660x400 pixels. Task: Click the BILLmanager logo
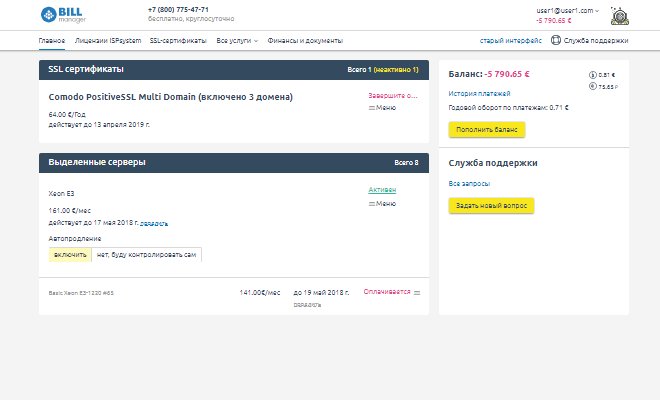tap(63, 15)
